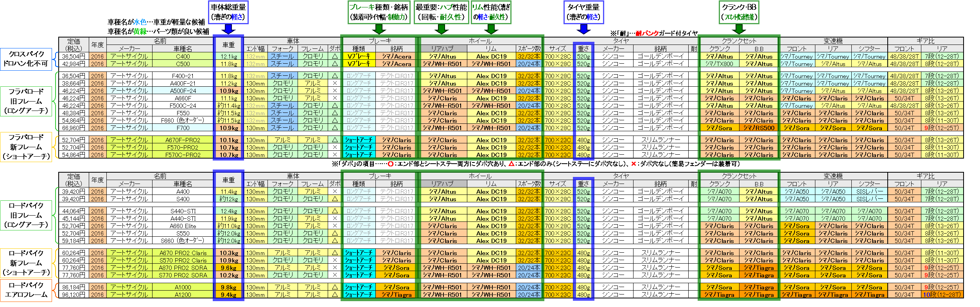Select the F660 (色オーダー) model cell
This screenshot has width=980, height=307.
point(183,120)
